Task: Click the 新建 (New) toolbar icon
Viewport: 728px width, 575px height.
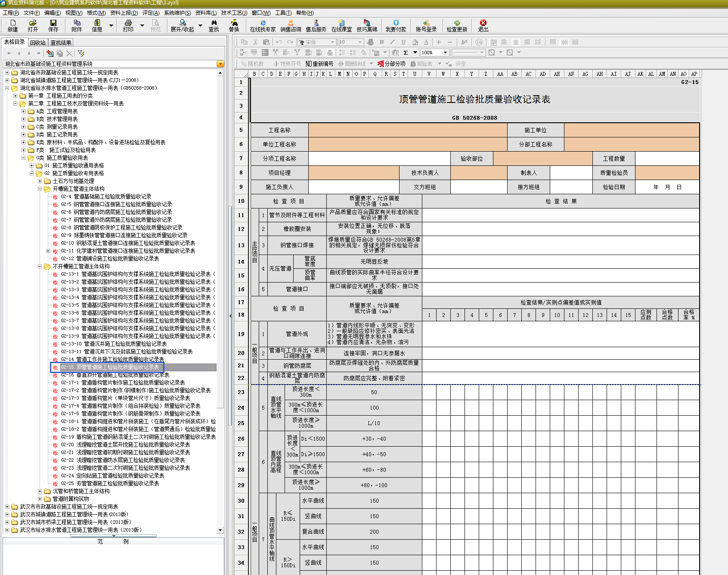Action: [x=12, y=25]
